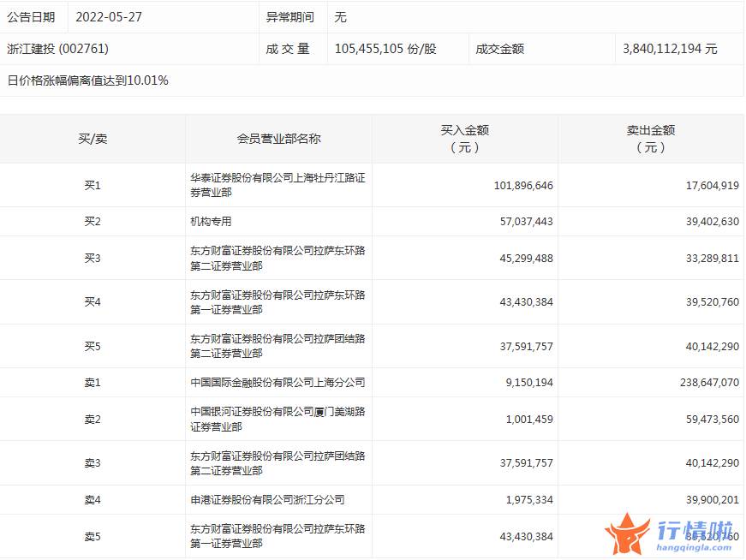
Task: Click the 买入金额 (元) column header
Action: coord(464,139)
